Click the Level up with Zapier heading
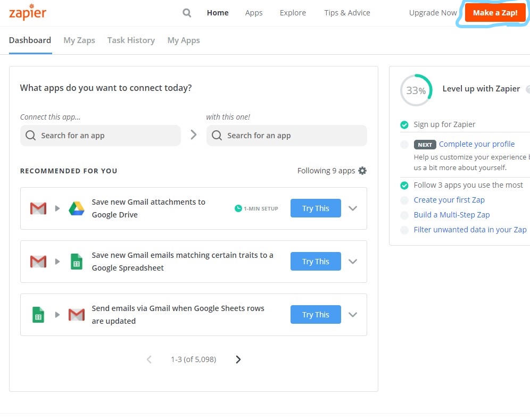This screenshot has width=530, height=420. (x=481, y=88)
